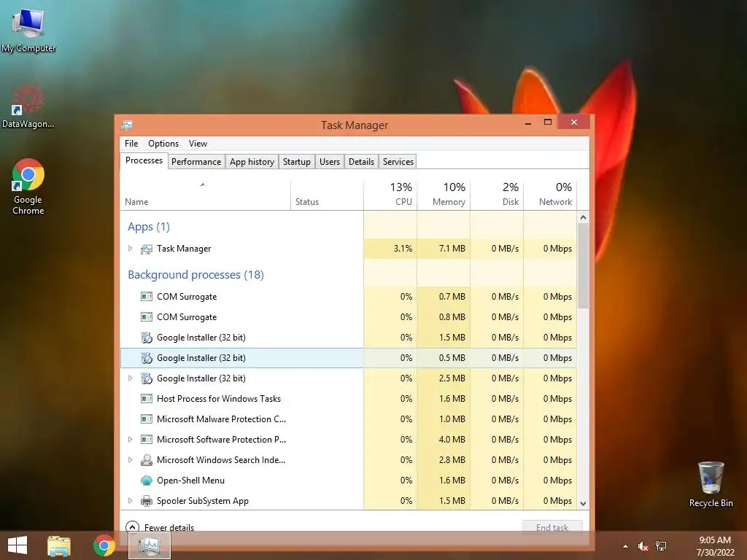Select the Microsoft Malware Protection row
Screen dimensions: 747x560
pos(349,419)
